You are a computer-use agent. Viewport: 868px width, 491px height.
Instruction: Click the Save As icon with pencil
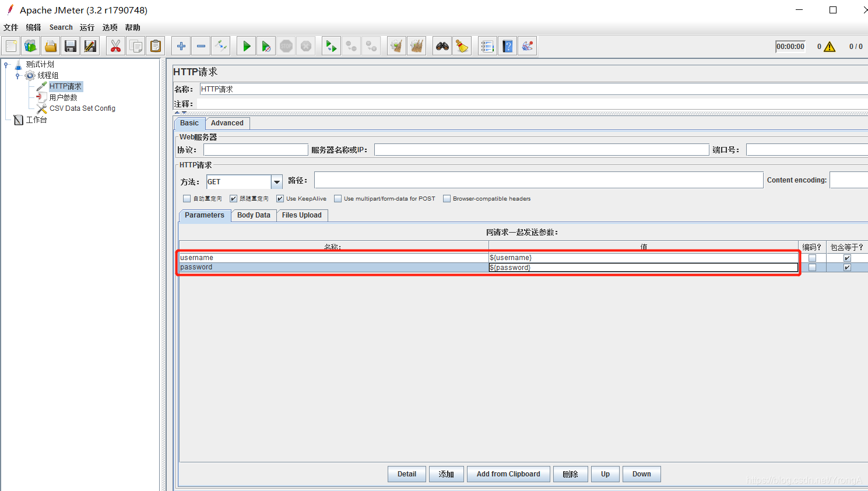pyautogui.click(x=90, y=46)
